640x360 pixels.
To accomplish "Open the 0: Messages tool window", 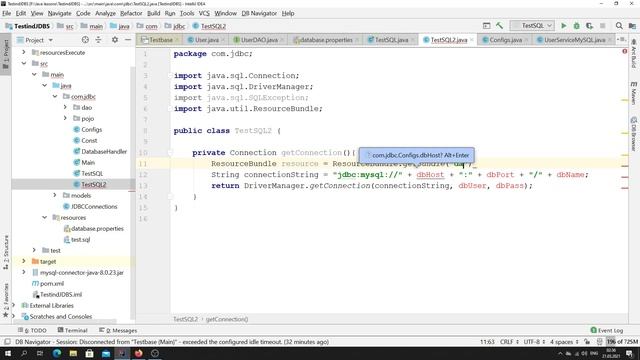I will pyautogui.click(x=118, y=330).
